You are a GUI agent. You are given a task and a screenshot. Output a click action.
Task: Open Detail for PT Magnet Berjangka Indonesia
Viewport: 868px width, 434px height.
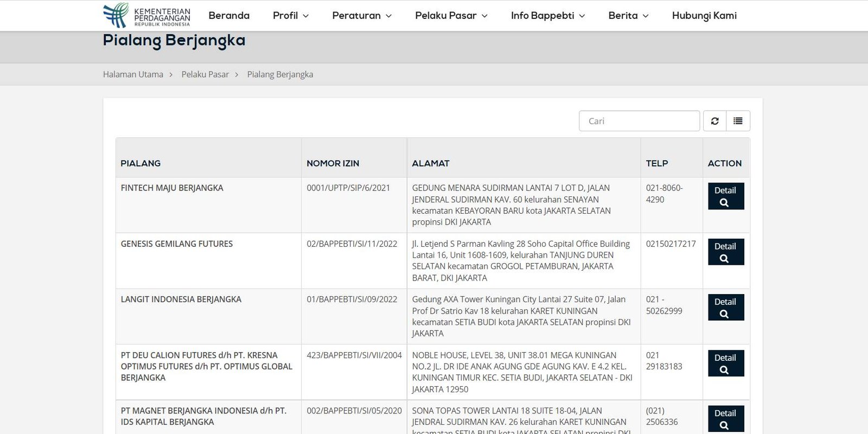tap(726, 419)
